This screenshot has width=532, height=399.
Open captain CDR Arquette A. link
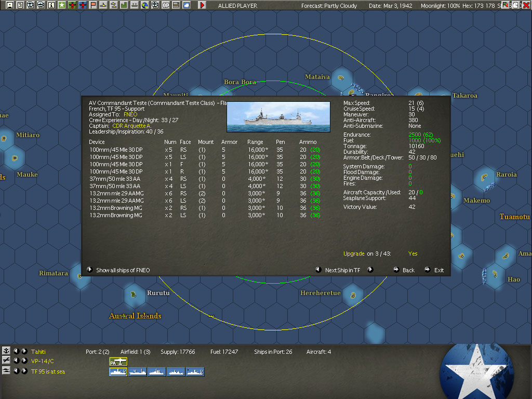[x=131, y=126]
